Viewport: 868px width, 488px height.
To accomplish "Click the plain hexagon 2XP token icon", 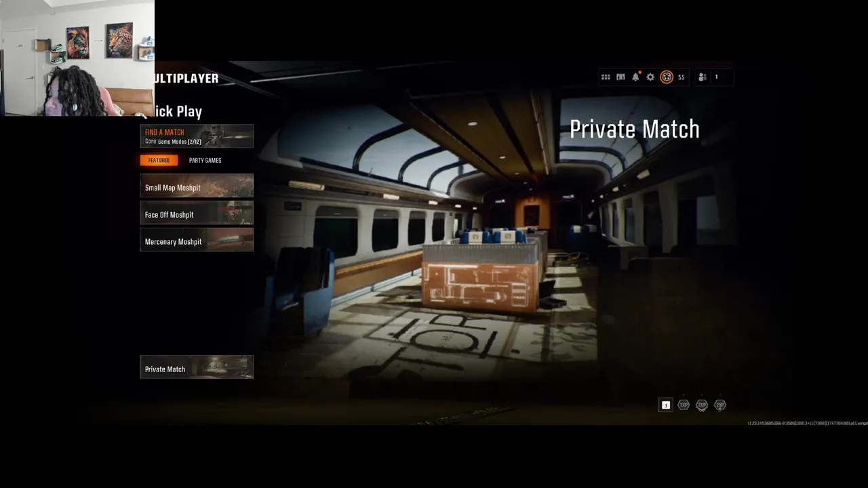I will tap(684, 405).
